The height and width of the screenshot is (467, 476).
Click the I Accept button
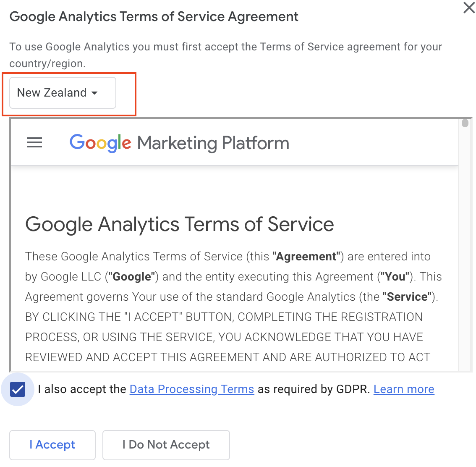pos(52,445)
